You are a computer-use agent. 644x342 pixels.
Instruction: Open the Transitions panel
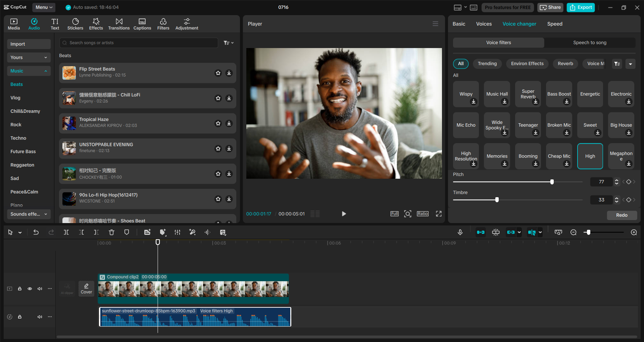(119, 24)
